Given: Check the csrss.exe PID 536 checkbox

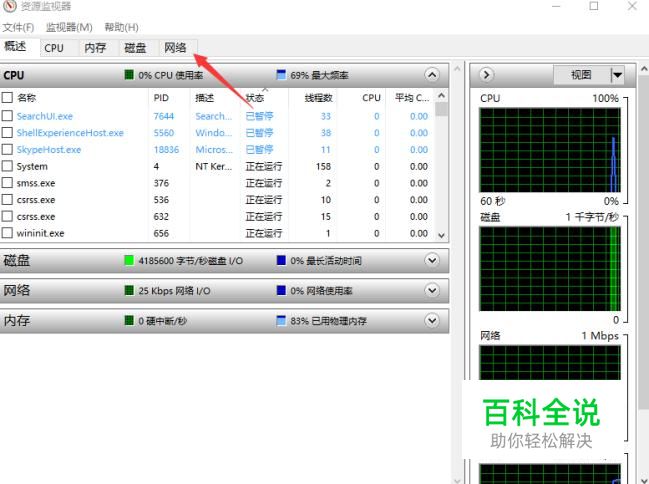Looking at the screenshot, I should pos(7,200).
